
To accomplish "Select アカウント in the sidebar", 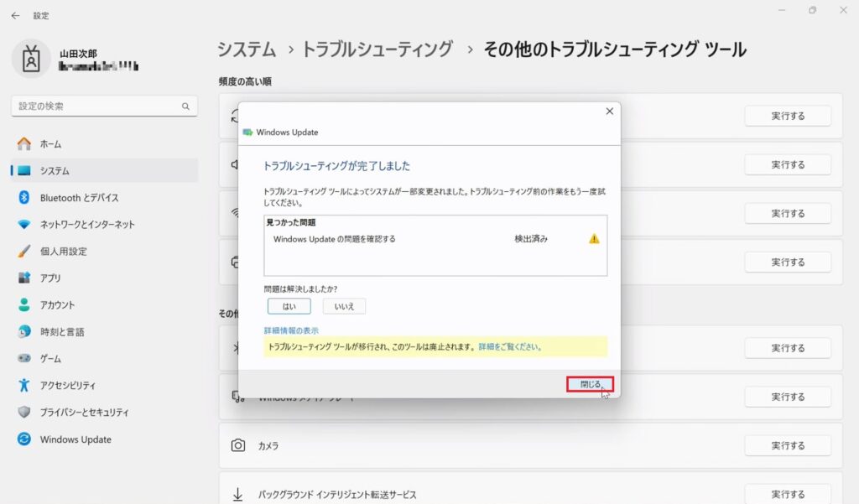I will 104,305.
